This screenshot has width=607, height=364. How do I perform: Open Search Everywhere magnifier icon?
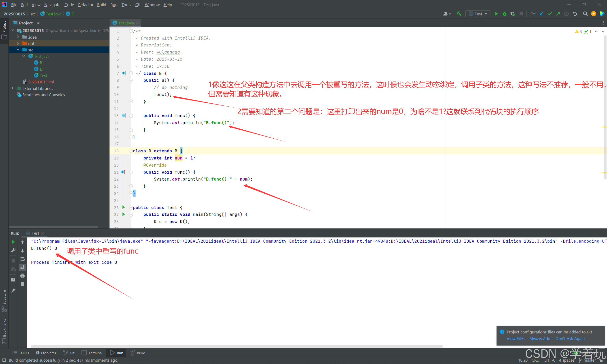[585, 14]
